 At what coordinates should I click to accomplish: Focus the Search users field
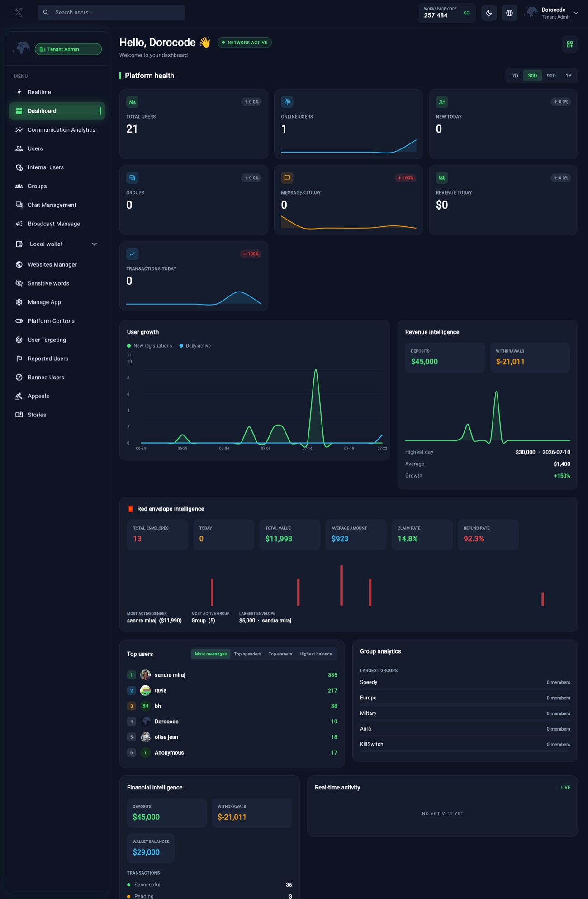112,13
